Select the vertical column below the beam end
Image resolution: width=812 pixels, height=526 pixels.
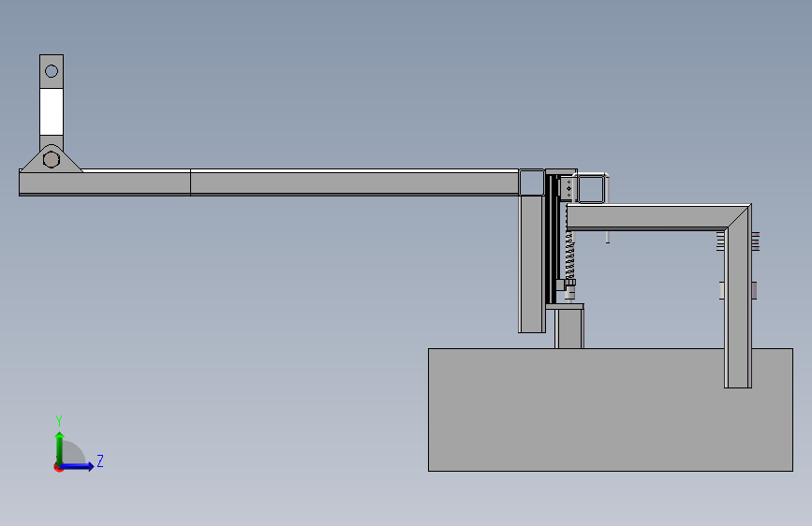click(x=532, y=264)
